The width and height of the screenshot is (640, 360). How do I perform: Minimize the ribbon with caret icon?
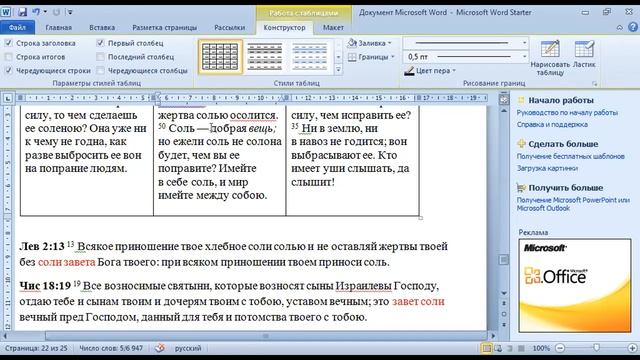pos(620,27)
